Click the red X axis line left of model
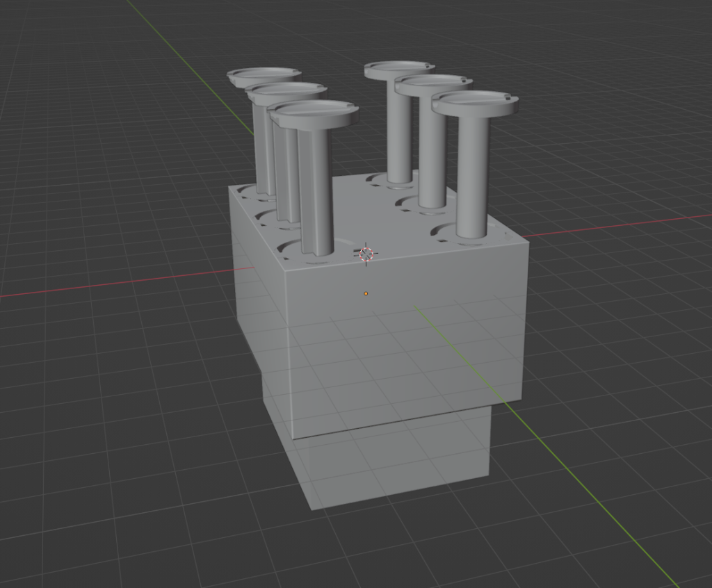Image resolution: width=712 pixels, height=588 pixels. click(104, 285)
